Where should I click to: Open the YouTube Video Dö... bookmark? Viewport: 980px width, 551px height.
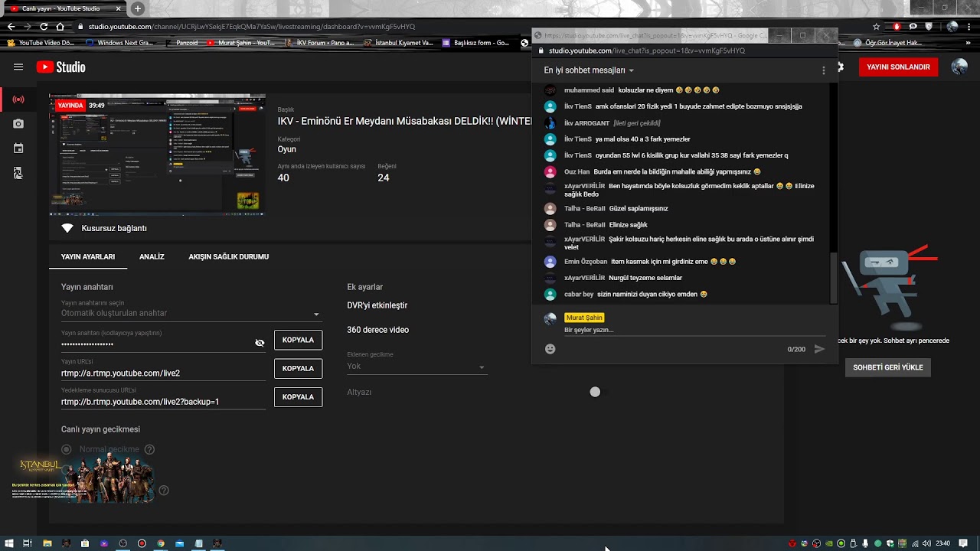point(41,43)
